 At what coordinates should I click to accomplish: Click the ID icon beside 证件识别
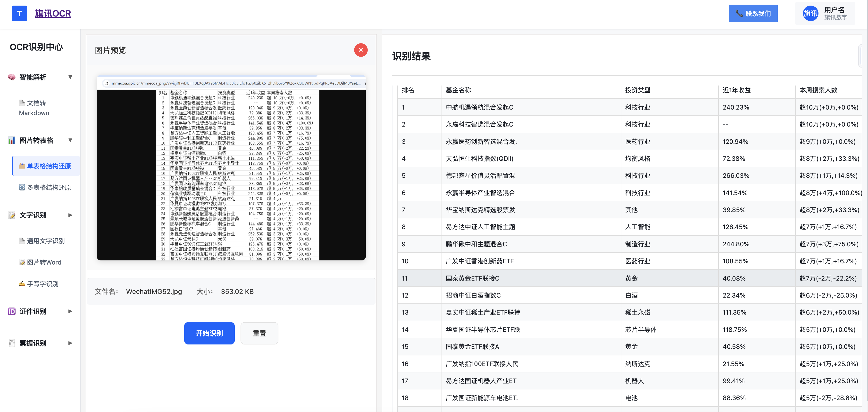[11, 311]
